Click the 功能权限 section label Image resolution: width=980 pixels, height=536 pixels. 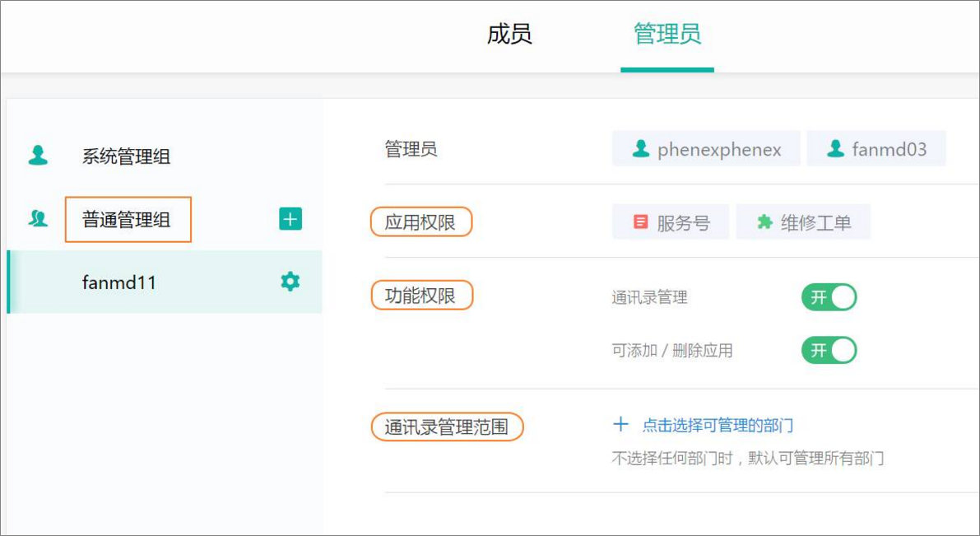click(421, 296)
